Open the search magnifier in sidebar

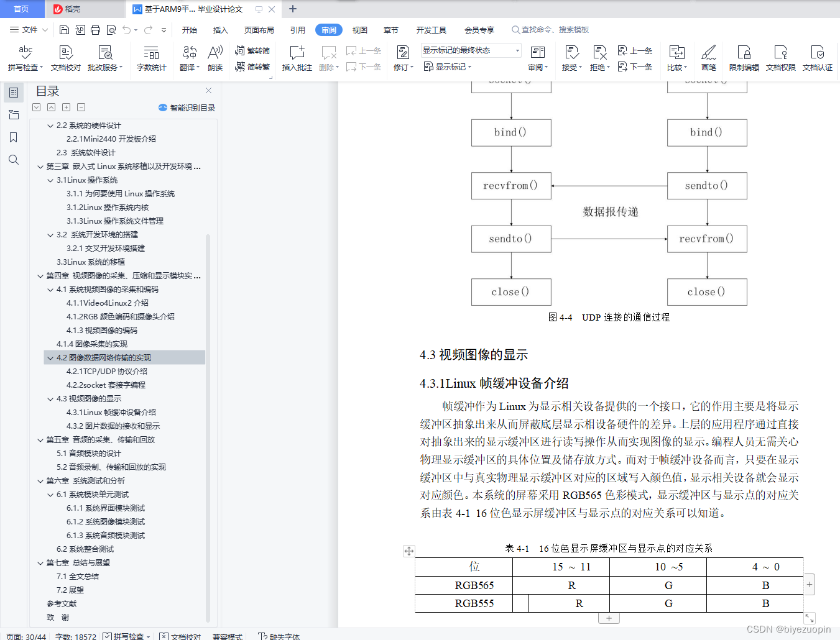click(14, 160)
